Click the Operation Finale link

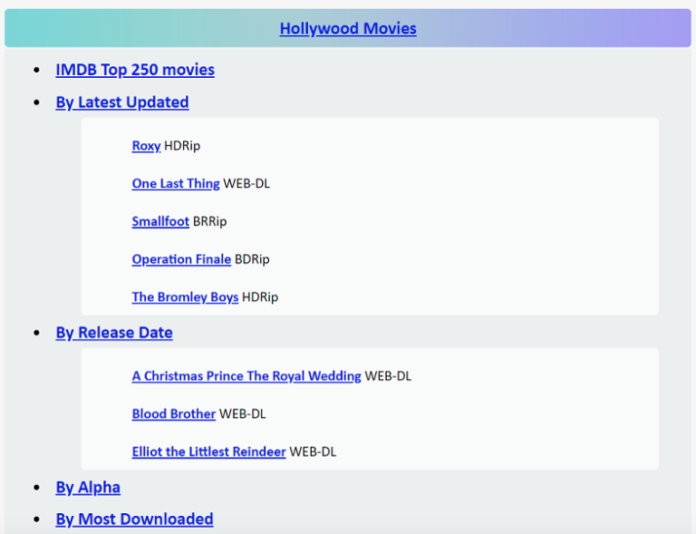coord(181,259)
